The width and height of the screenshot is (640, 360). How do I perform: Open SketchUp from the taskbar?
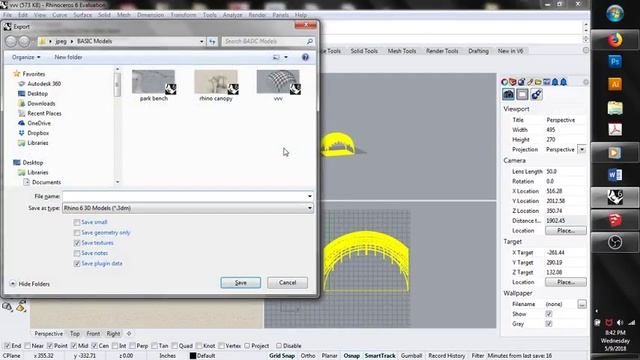coord(615,220)
